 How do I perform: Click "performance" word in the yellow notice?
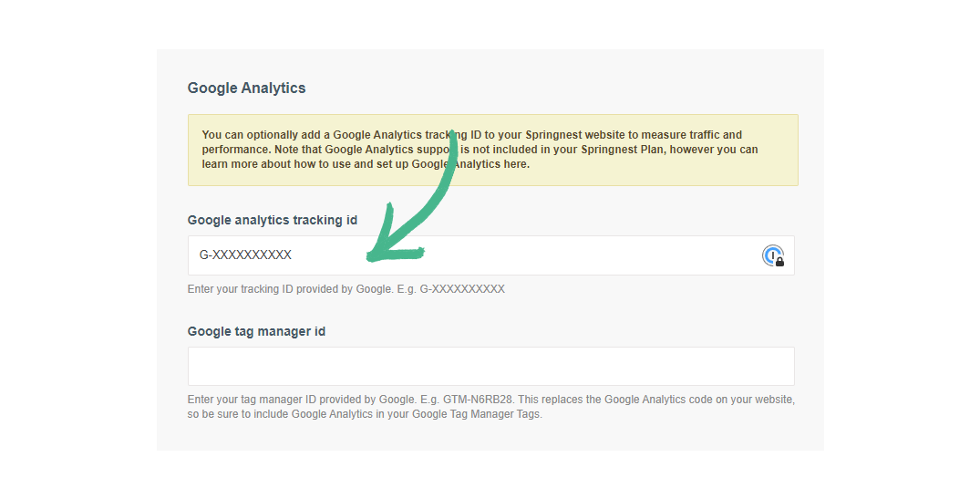coord(235,150)
